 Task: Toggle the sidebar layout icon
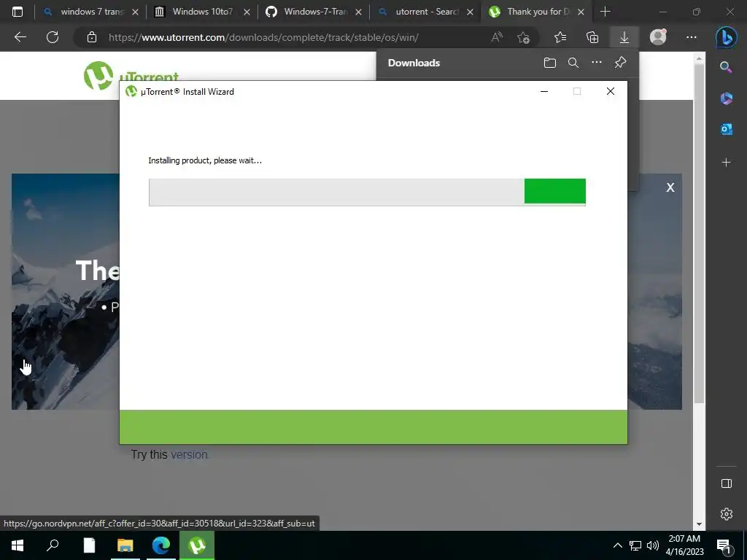pos(726,483)
